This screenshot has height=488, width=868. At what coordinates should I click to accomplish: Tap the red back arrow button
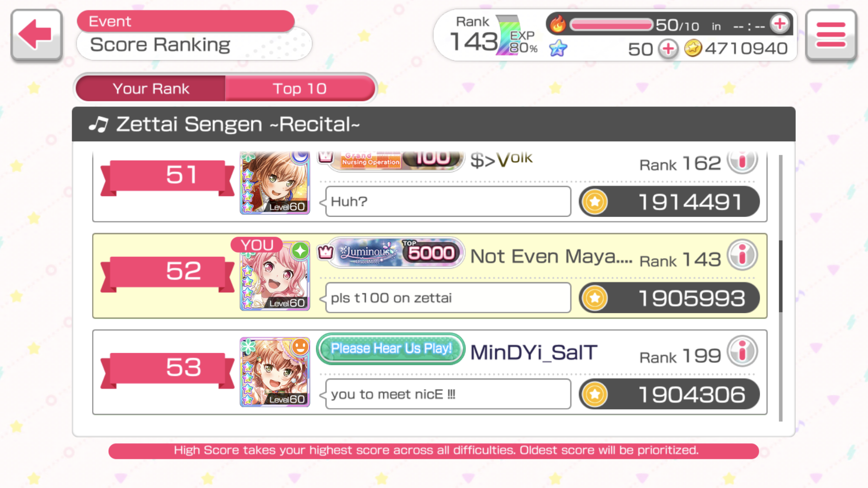pos(37,35)
